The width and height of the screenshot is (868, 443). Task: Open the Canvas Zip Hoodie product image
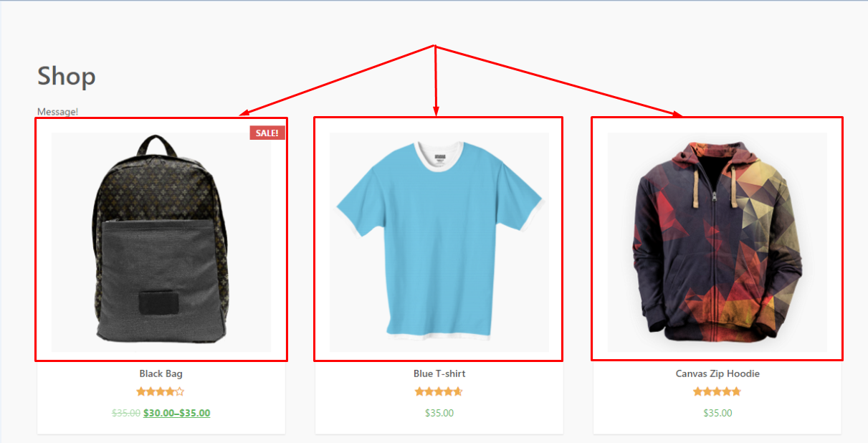pyautogui.click(x=717, y=242)
